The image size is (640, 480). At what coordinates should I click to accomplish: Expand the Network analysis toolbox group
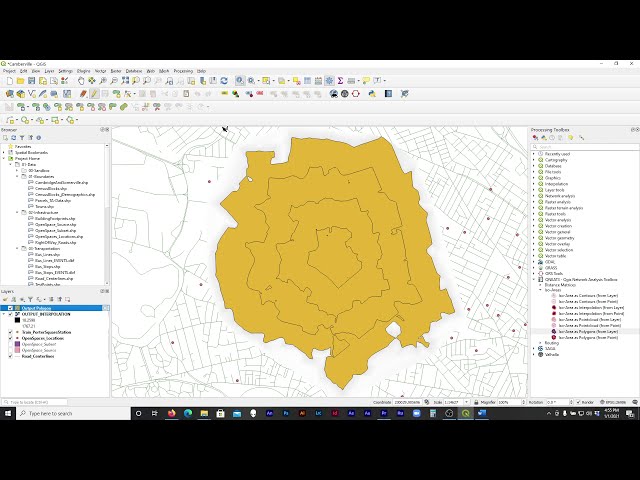[533, 196]
